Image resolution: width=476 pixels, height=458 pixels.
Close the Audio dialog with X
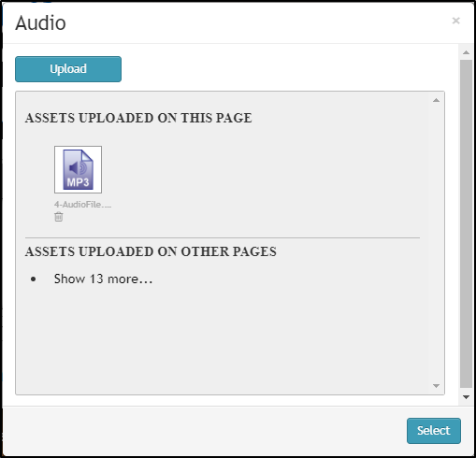456,21
